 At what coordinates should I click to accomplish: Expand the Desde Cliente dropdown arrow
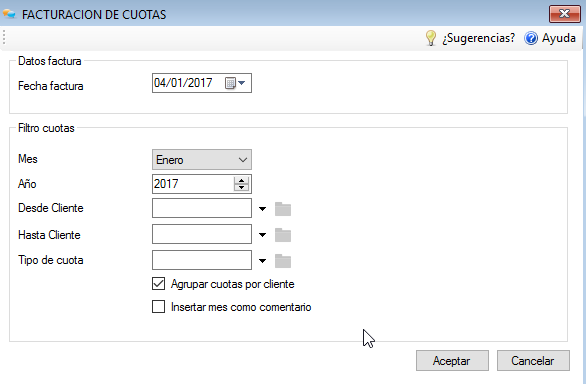click(262, 209)
